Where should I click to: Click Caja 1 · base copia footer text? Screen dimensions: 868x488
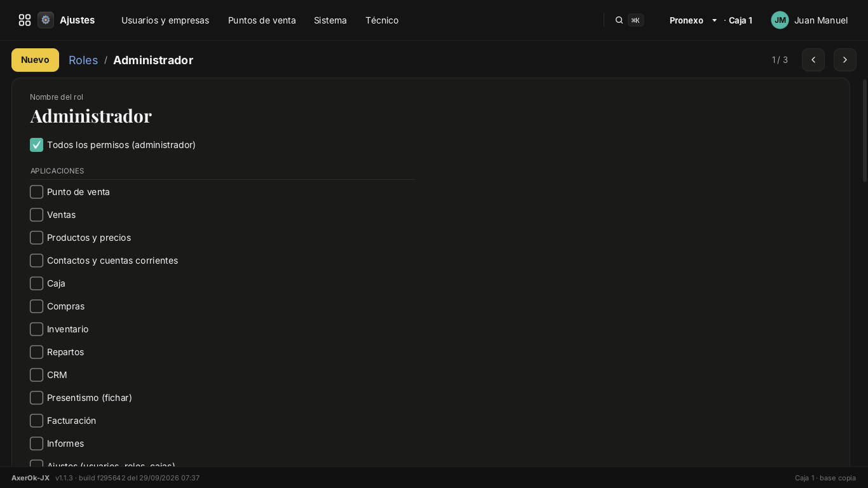coord(825,478)
